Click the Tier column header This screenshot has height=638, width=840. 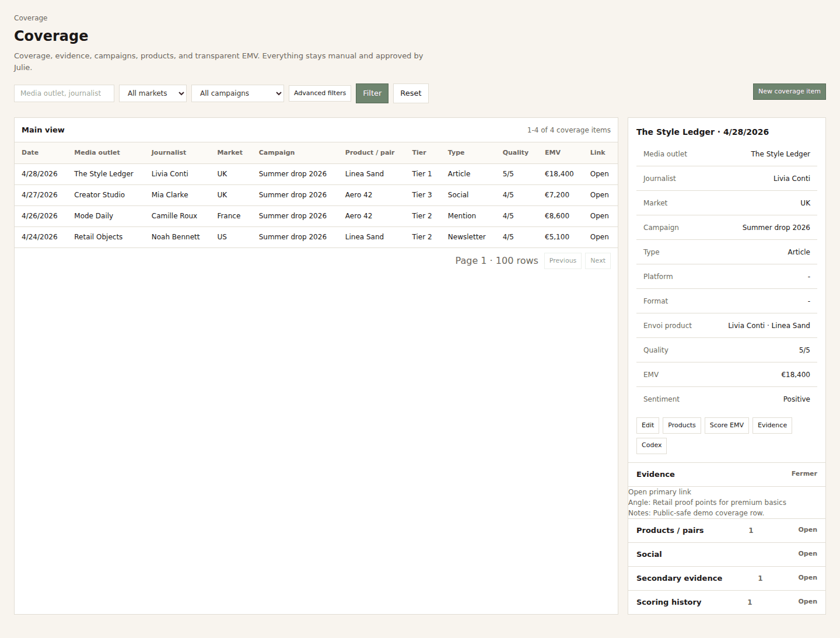point(419,153)
